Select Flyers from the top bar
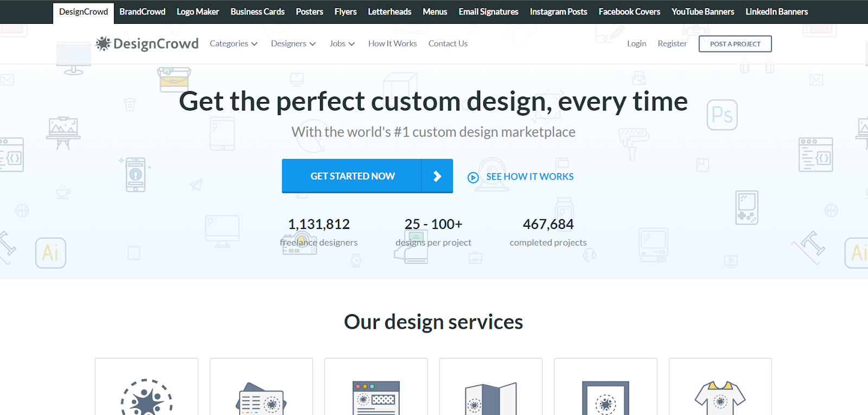Screen dimensions: 868x415 346,12
